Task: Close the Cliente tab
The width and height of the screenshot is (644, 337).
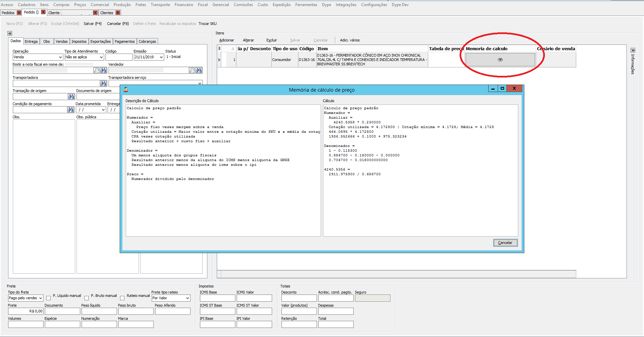Action: [95, 13]
